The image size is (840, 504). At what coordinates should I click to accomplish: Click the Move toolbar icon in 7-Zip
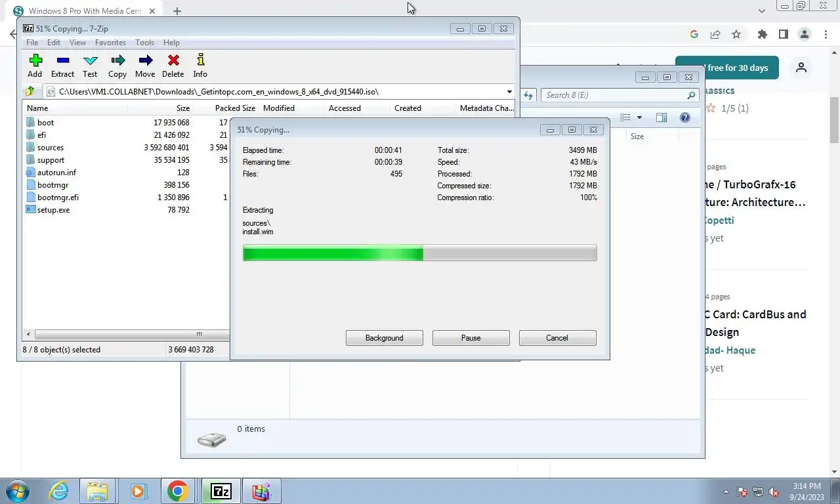coord(145,66)
